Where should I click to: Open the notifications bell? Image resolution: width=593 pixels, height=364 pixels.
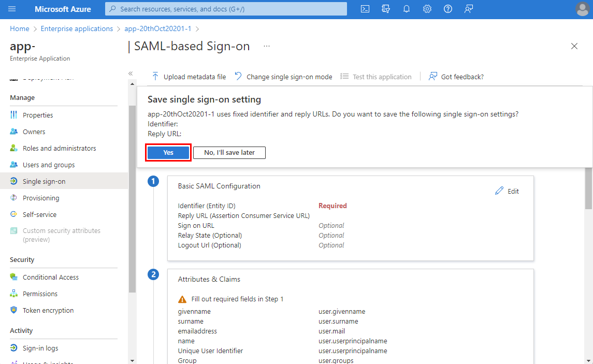point(407,9)
